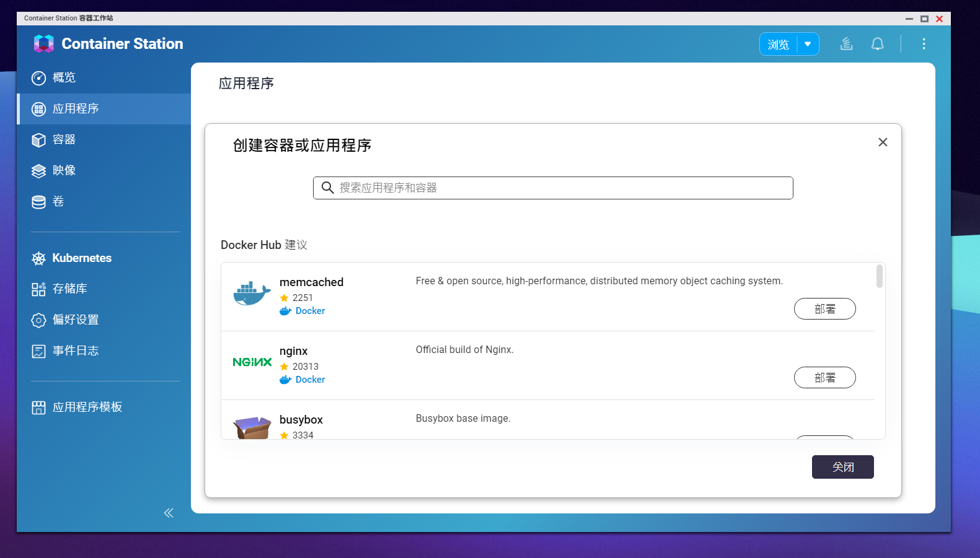Open the 映像 layers icon in sidebar
980x558 pixels.
38,171
